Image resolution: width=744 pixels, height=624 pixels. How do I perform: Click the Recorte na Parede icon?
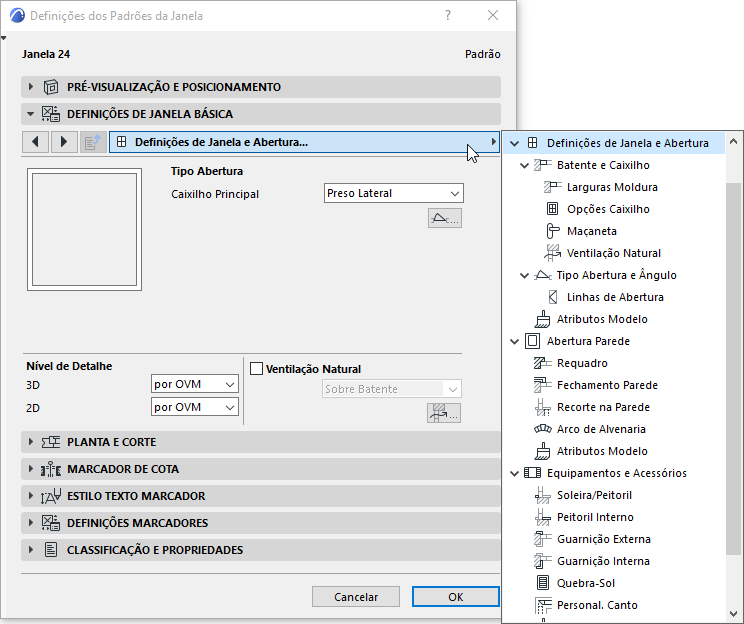[x=542, y=407]
